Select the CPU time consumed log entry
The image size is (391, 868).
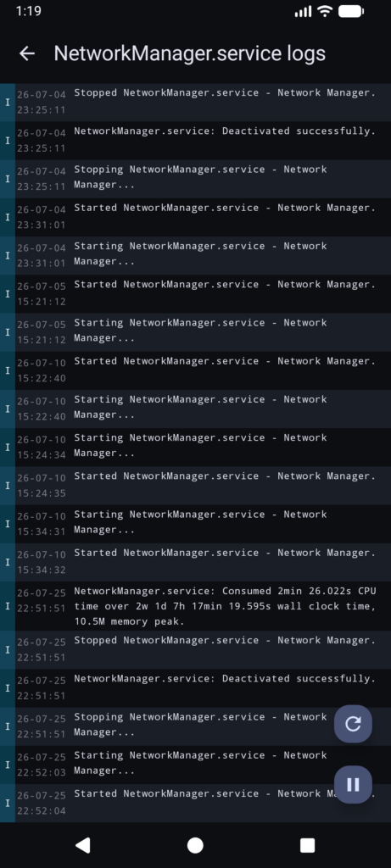tap(195, 606)
